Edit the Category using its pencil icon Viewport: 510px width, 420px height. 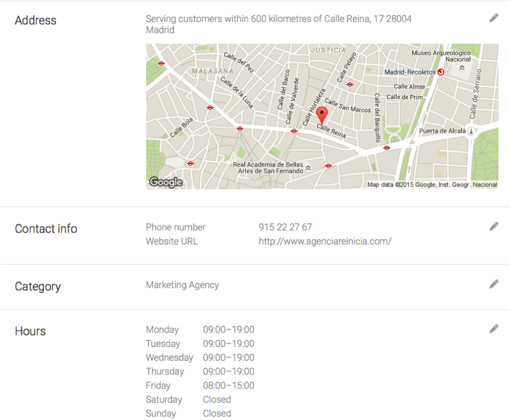pos(493,284)
